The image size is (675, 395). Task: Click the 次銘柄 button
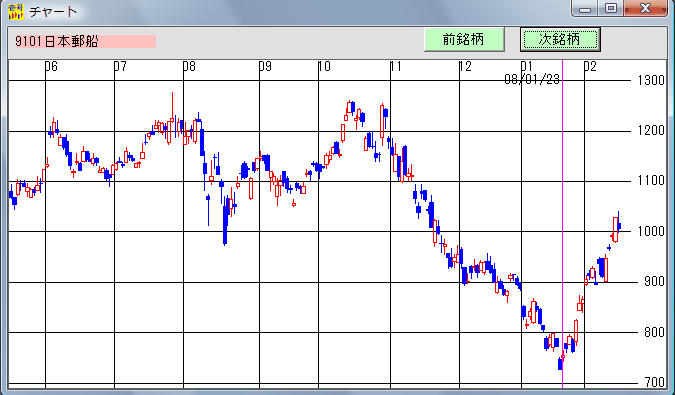click(560, 40)
